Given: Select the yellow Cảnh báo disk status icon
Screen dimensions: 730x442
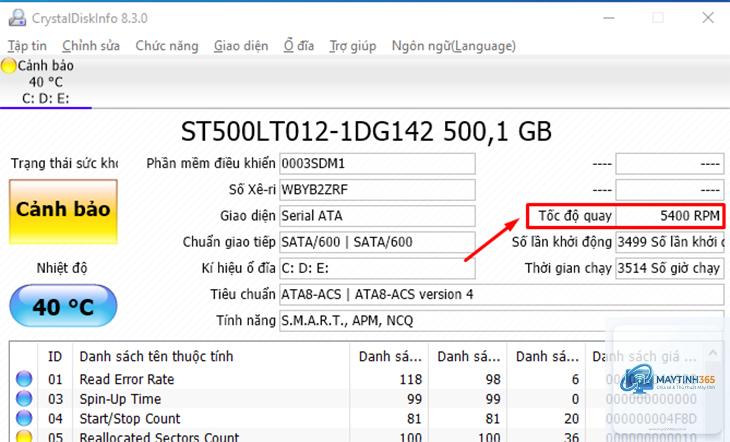Looking at the screenshot, I should (8, 66).
